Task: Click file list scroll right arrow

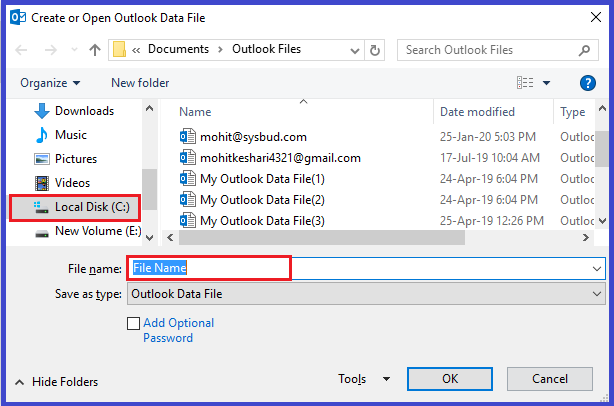Action: coord(585,238)
